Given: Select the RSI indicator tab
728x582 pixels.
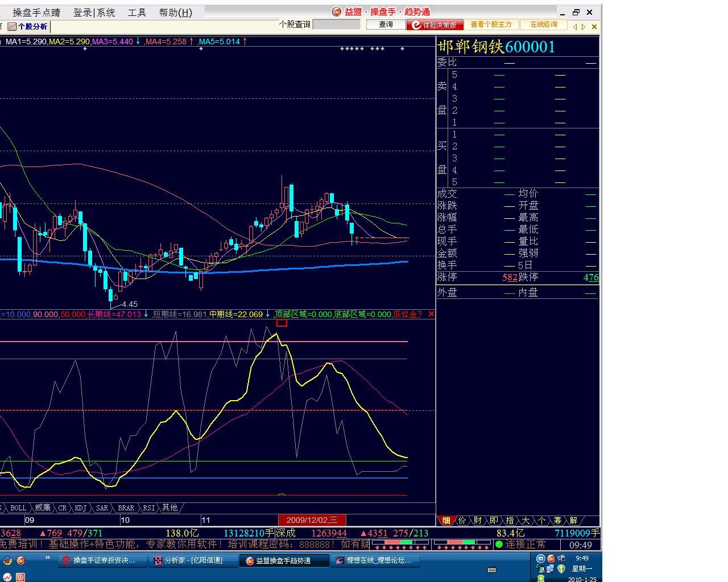Looking at the screenshot, I should pyautogui.click(x=148, y=508).
